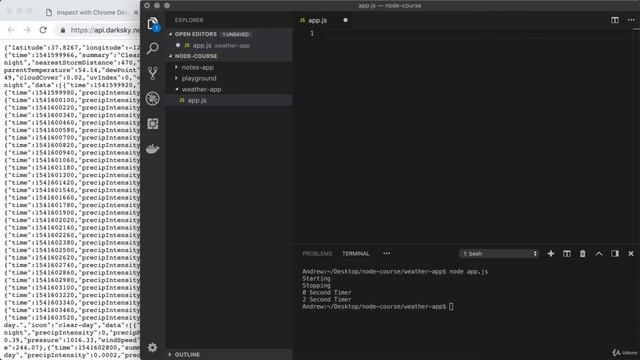Split the editor to the right
640x360 pixels.
tap(615, 20)
